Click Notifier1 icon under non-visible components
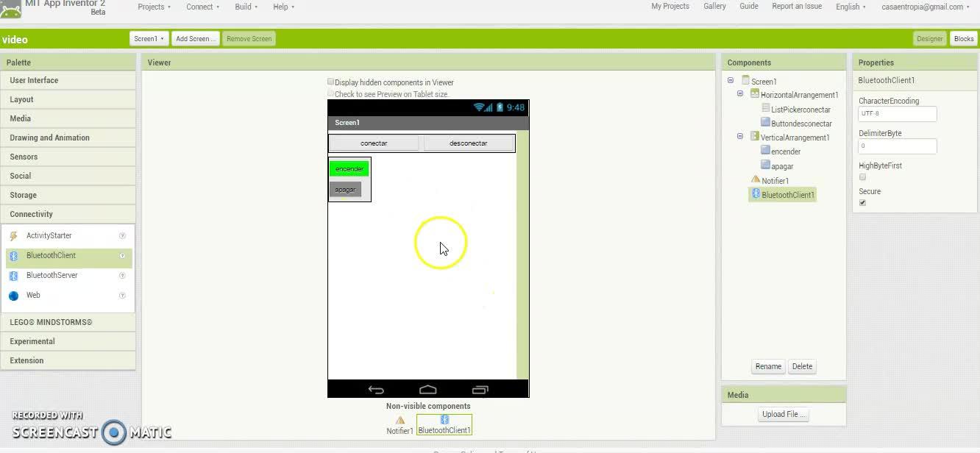Image resolution: width=980 pixels, height=453 pixels. (400, 421)
